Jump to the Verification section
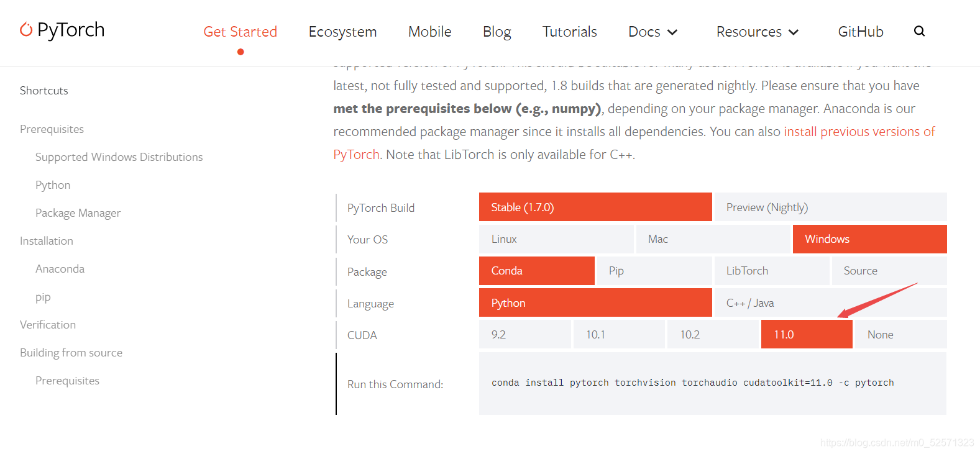 coord(48,325)
